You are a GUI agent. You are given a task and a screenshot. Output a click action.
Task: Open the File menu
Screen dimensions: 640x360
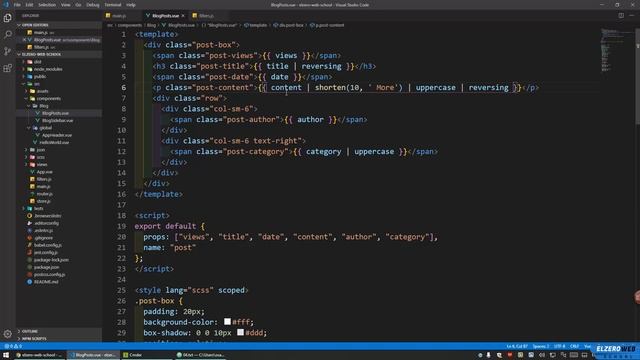17,5
